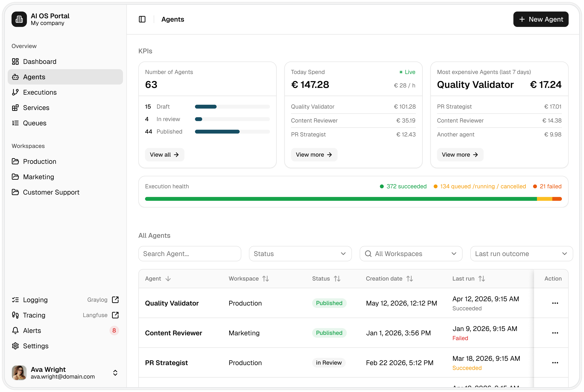Open Logging in sidebar

pyautogui.click(x=65, y=300)
